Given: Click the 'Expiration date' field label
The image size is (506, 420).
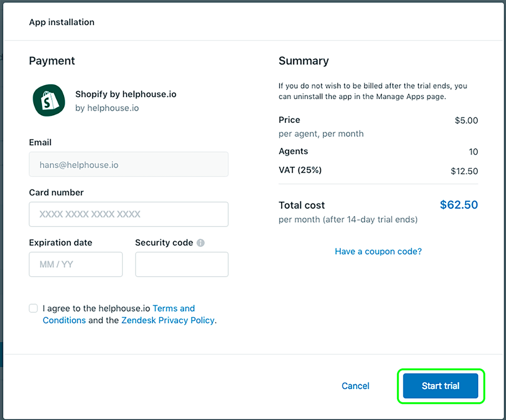Looking at the screenshot, I should pos(61,242).
